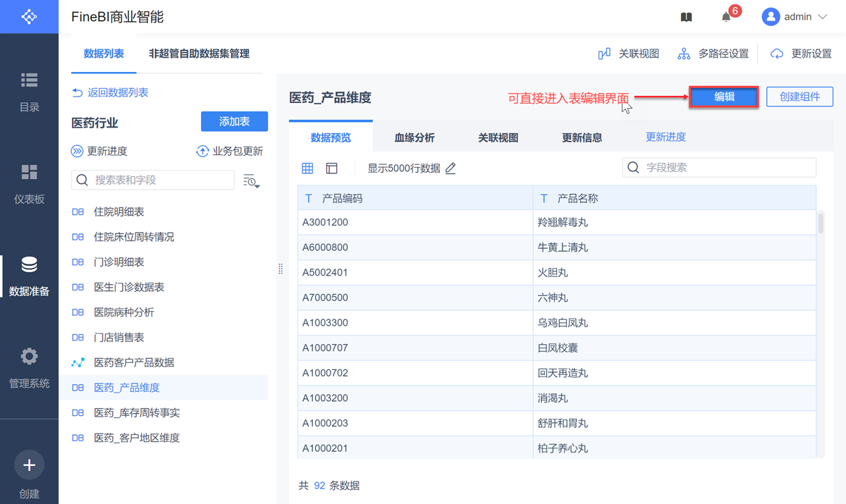Click the 创建 plus button
This screenshot has width=846, height=504.
tap(29, 465)
